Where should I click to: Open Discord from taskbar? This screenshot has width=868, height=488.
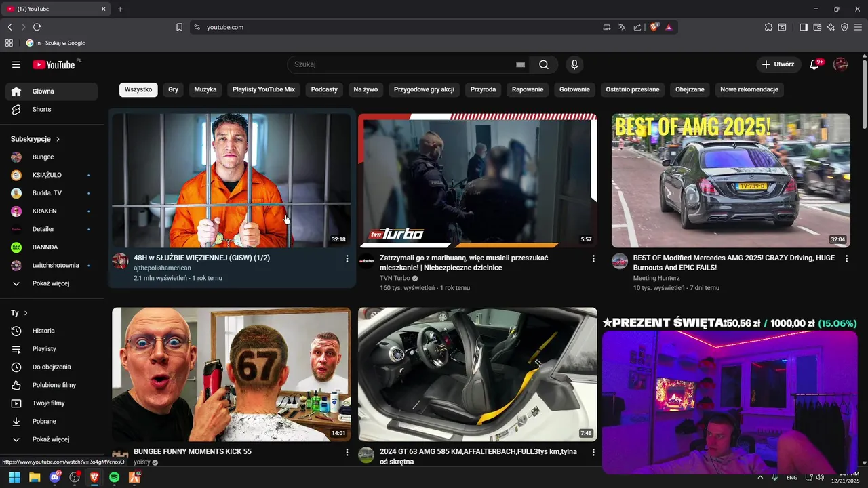pyautogui.click(x=55, y=477)
